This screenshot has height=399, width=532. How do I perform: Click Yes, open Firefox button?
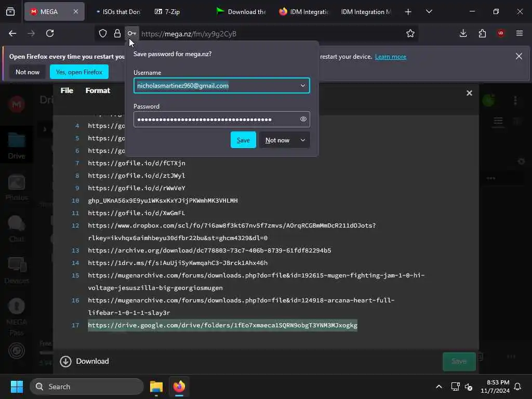tap(79, 72)
